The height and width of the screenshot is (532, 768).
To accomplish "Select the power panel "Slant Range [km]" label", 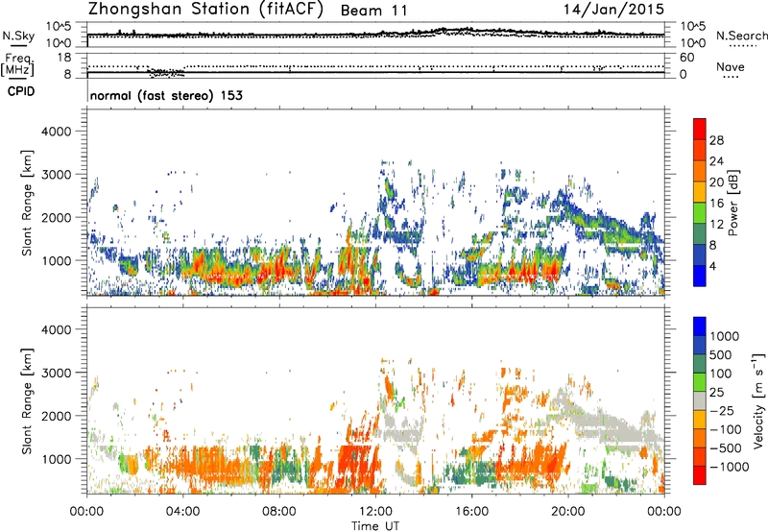I will click(27, 203).
